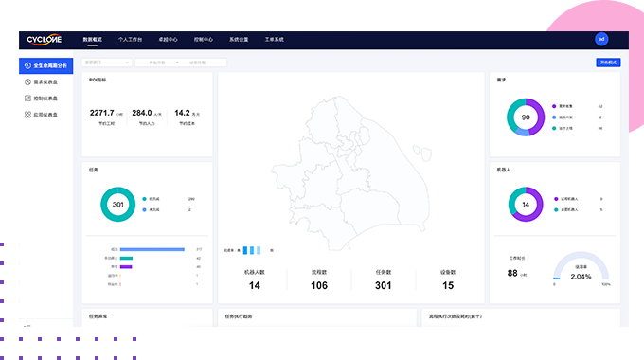Click the 14.2 cost saved value
The width and height of the screenshot is (644, 360).
coord(183,113)
